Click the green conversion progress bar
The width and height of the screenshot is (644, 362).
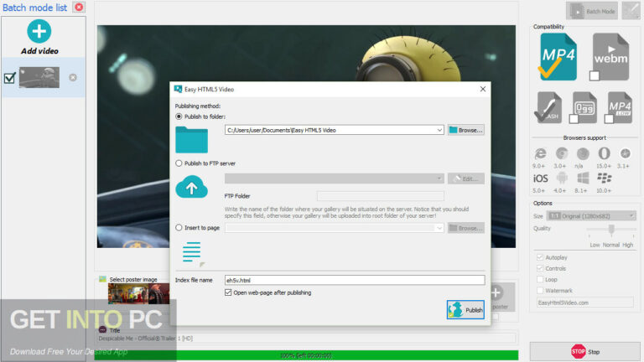pyautogui.click(x=306, y=355)
